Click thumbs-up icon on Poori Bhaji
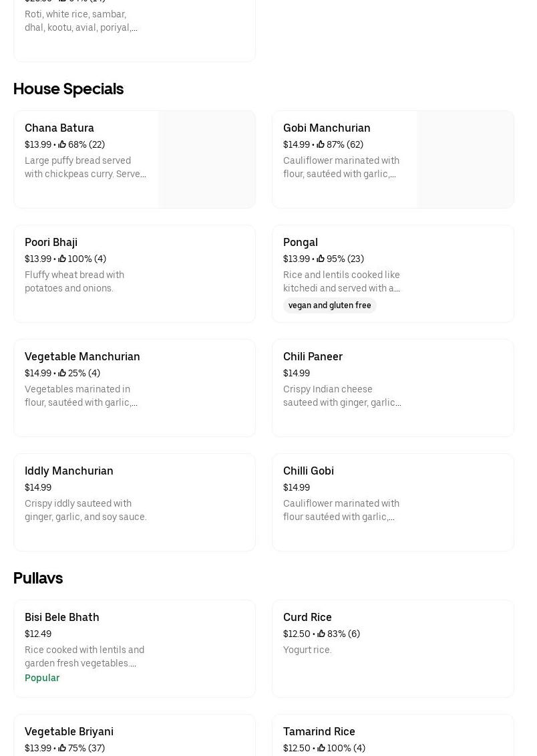This screenshot has width=537, height=756. pyautogui.click(x=62, y=259)
